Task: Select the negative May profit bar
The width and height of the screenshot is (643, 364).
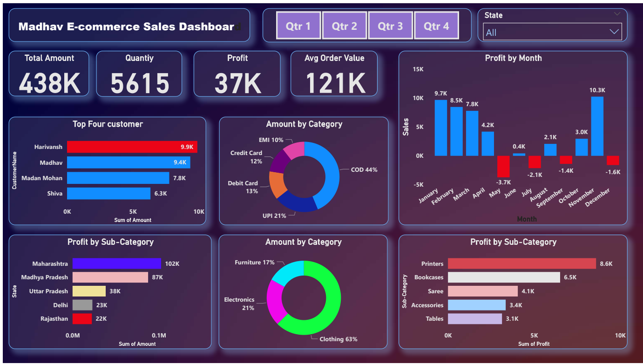Action: (x=503, y=166)
